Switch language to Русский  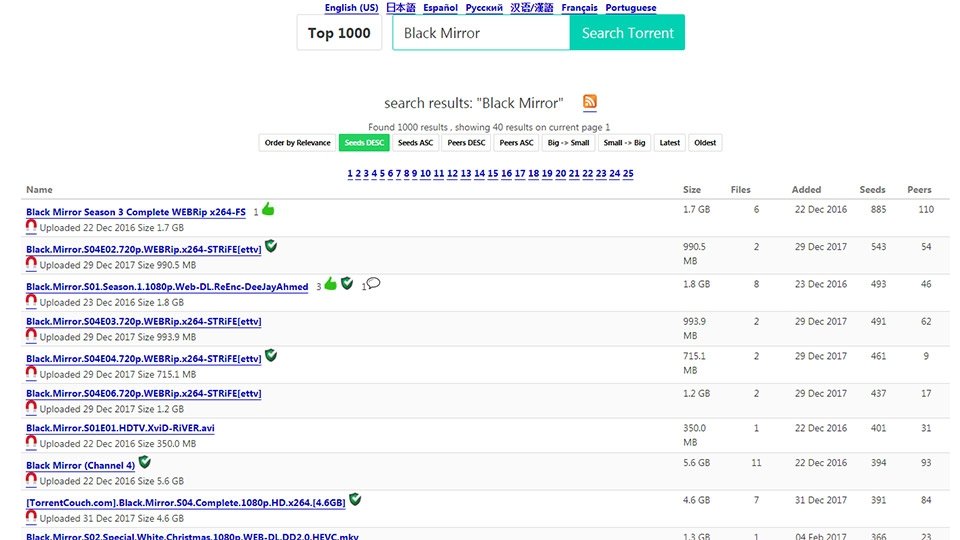coord(484,7)
